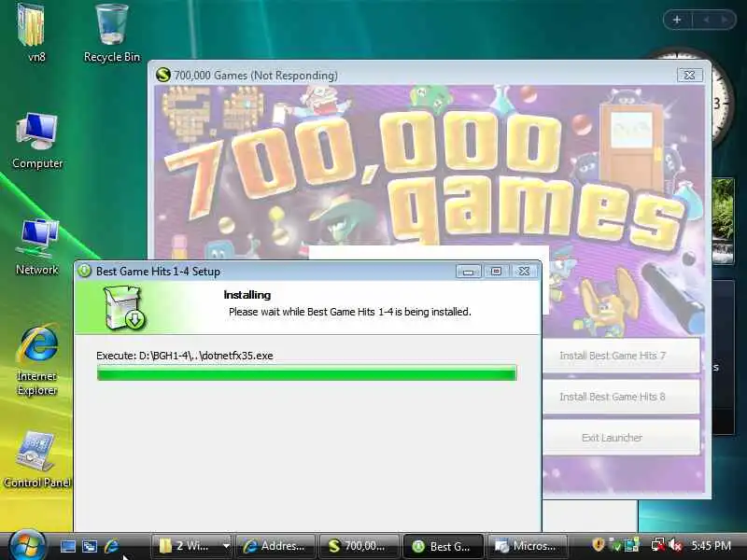Switch to '700,00...' taskbar button
The height and width of the screenshot is (560, 747).
pyautogui.click(x=359, y=546)
